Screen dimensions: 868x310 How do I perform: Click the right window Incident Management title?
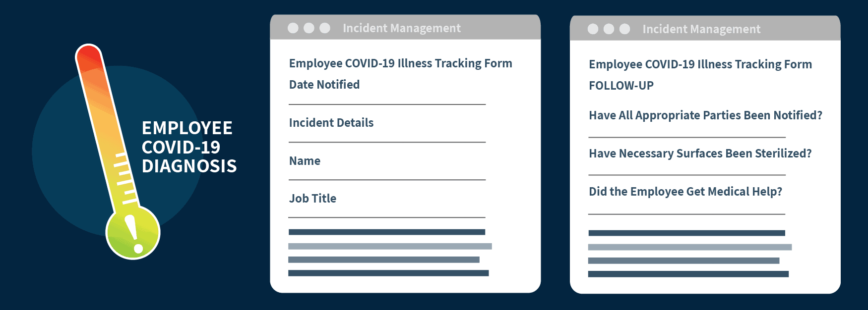tap(701, 29)
